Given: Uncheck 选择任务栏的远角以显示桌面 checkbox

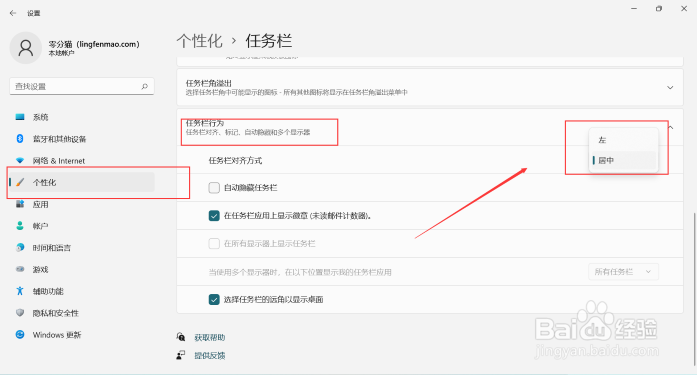Looking at the screenshot, I should point(214,299).
